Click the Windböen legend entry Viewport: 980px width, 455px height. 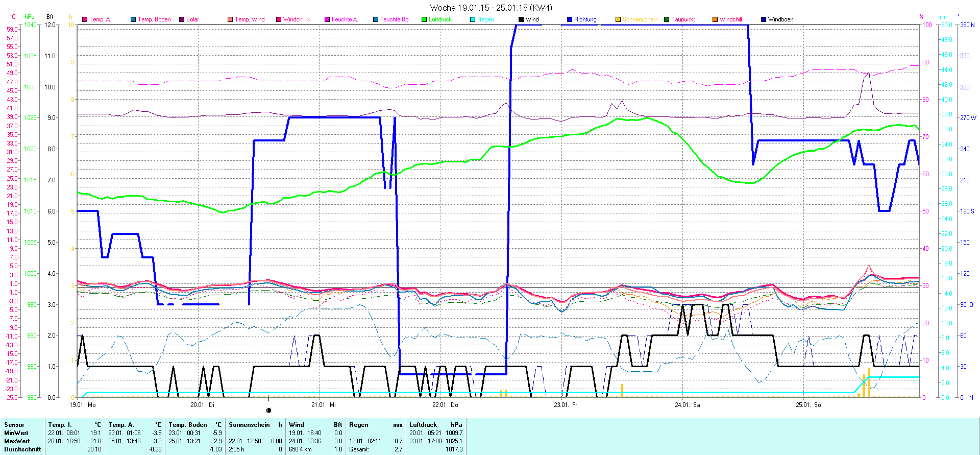pos(780,19)
